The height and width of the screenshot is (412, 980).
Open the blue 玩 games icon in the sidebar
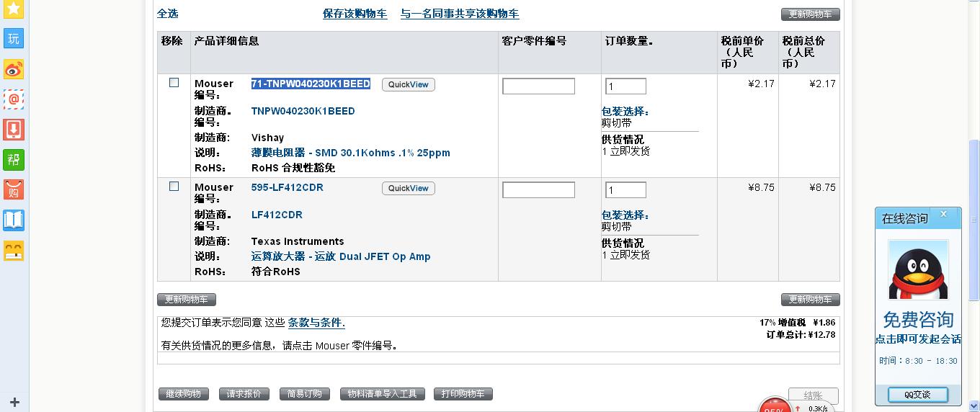tap(14, 39)
